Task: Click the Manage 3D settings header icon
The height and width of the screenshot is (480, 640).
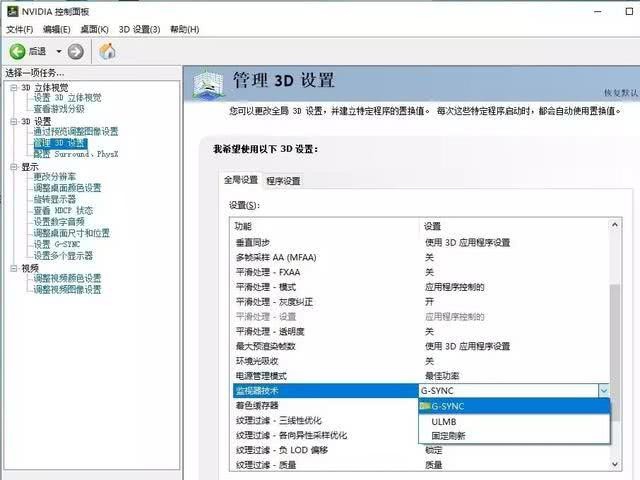Action: tap(209, 85)
